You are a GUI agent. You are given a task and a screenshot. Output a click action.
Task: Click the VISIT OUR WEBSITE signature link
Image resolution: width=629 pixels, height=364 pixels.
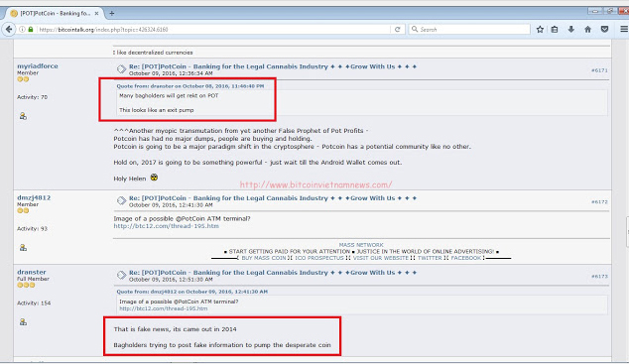(381, 258)
